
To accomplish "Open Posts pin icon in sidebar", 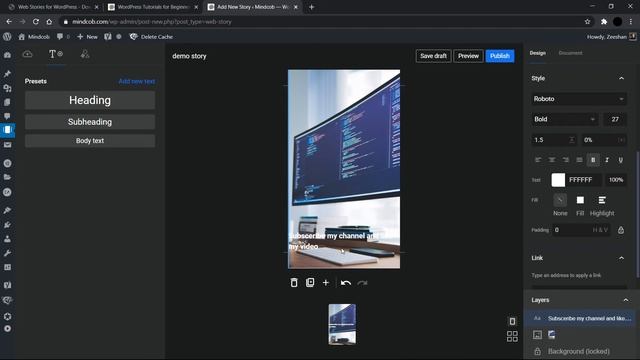I will [x=7, y=74].
